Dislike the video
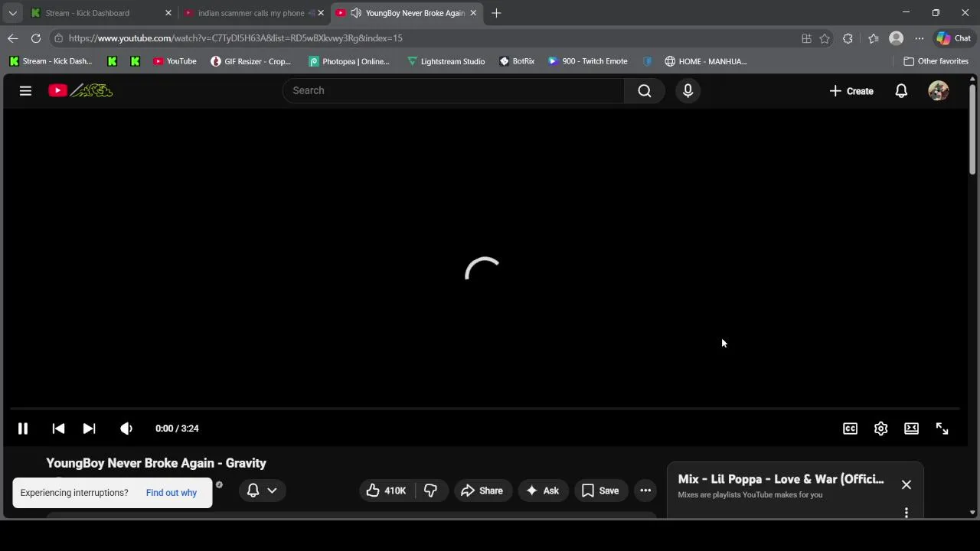Screen dimensions: 980x551 pyautogui.click(x=430, y=491)
